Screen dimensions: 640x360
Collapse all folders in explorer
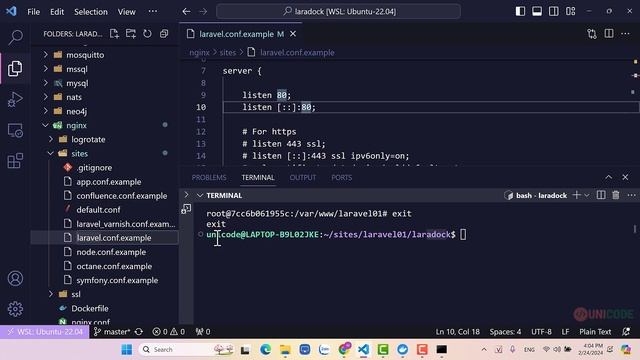pos(164,34)
